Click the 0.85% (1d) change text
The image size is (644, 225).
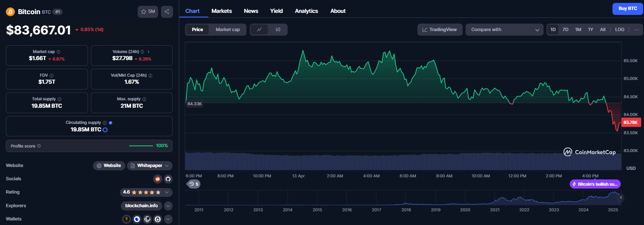point(89,29)
